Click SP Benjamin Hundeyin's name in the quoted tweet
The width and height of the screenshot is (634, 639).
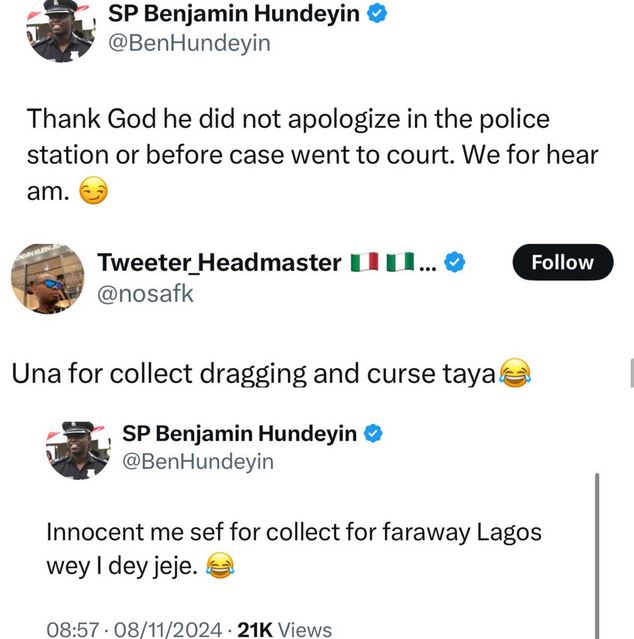click(239, 433)
